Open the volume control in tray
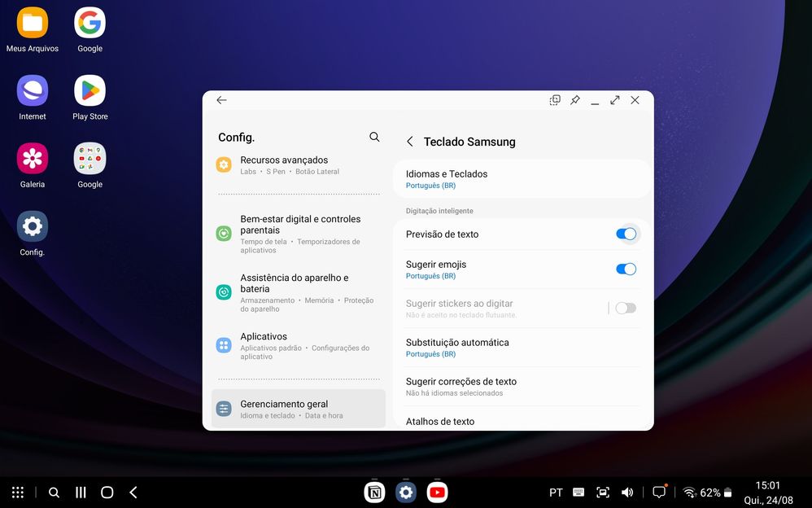 (x=627, y=493)
